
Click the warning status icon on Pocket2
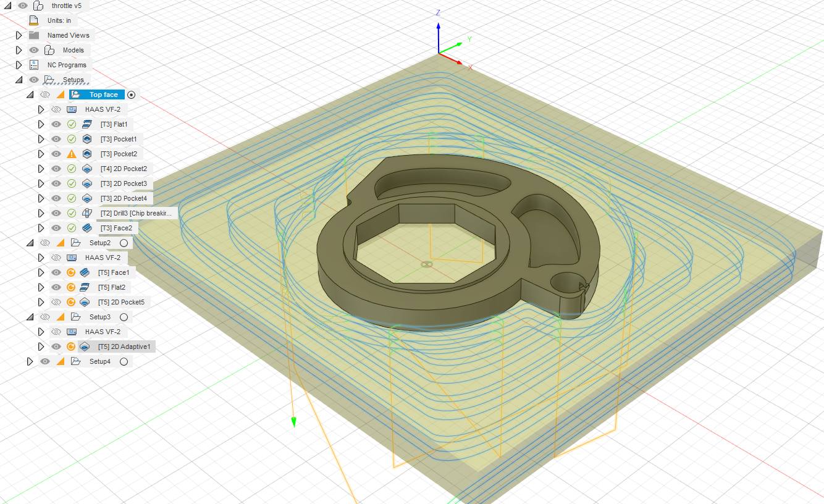coord(72,154)
